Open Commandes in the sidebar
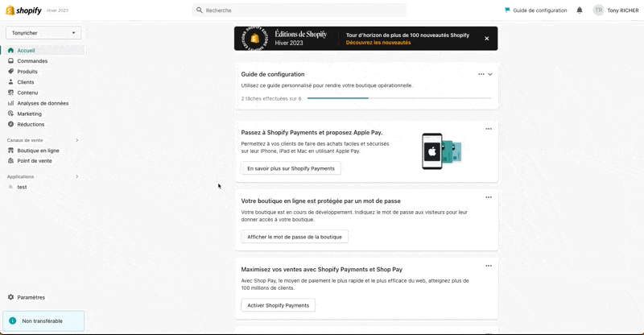This screenshot has width=644, height=335. 32,61
